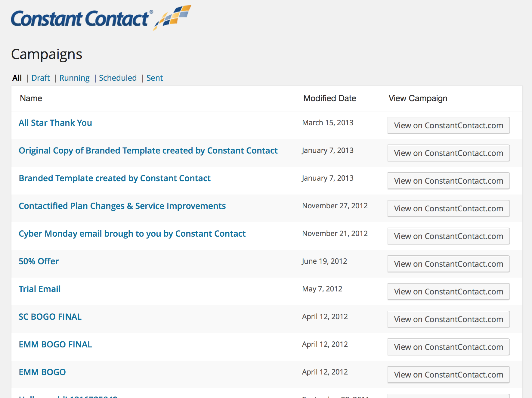Click the Constant Contact logo
Viewport: 532px width, 398px height.
101,17
